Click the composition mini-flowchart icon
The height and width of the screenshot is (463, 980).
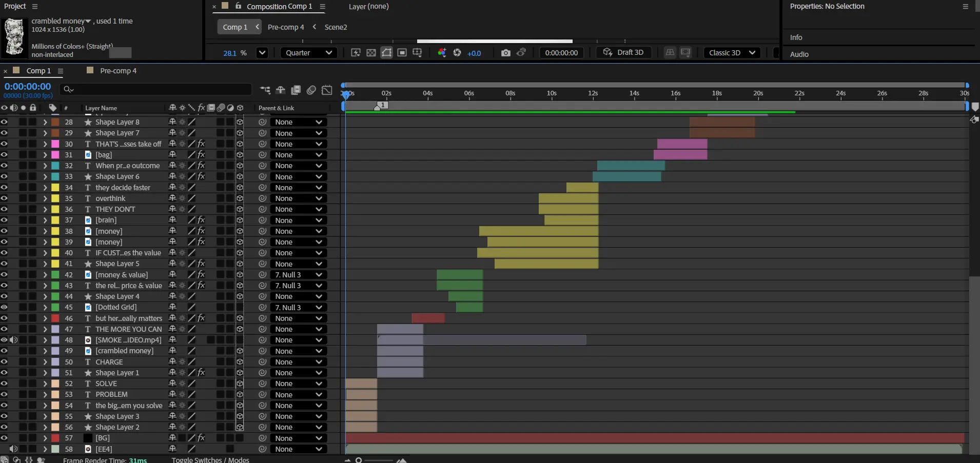pyautogui.click(x=265, y=90)
